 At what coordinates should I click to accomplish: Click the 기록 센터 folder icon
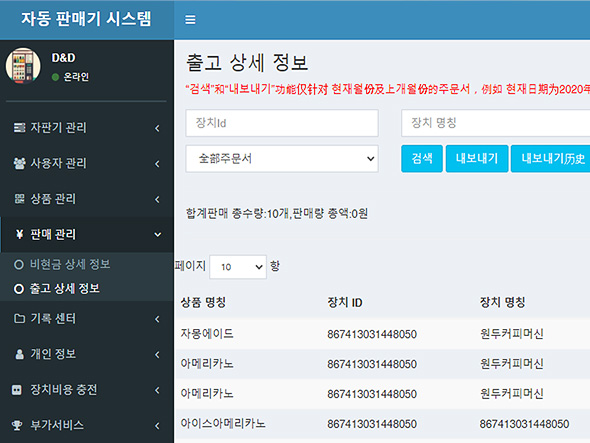20,319
